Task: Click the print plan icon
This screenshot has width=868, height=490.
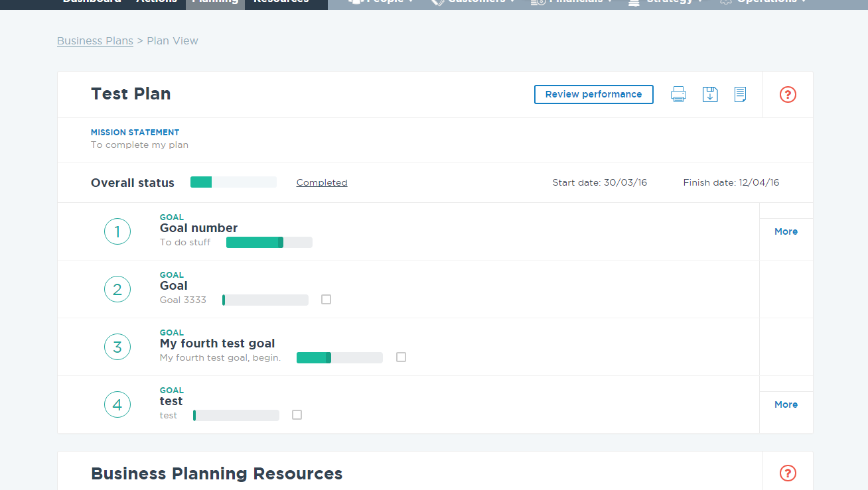Action: tap(678, 94)
